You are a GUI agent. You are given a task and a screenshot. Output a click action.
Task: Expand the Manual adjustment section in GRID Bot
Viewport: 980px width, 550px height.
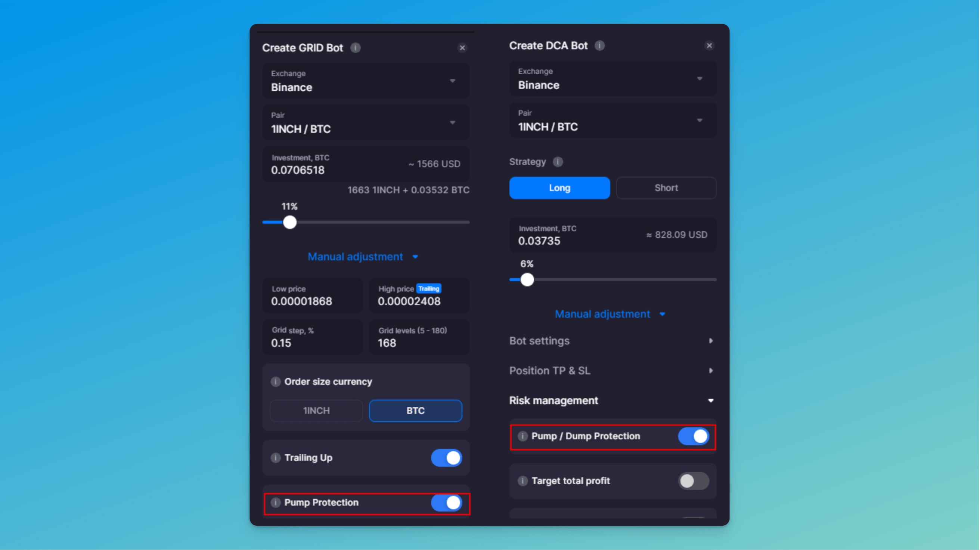click(364, 256)
